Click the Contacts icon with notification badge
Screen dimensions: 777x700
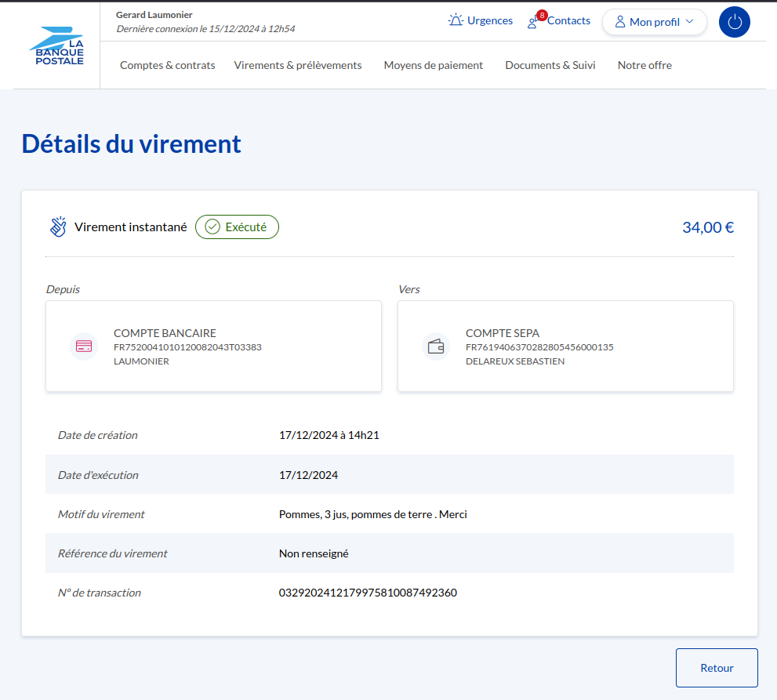[534, 21]
